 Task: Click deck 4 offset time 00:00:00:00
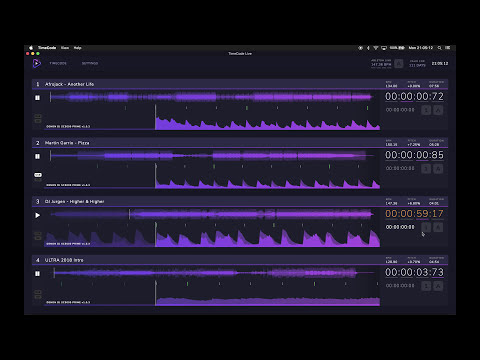click(x=400, y=286)
